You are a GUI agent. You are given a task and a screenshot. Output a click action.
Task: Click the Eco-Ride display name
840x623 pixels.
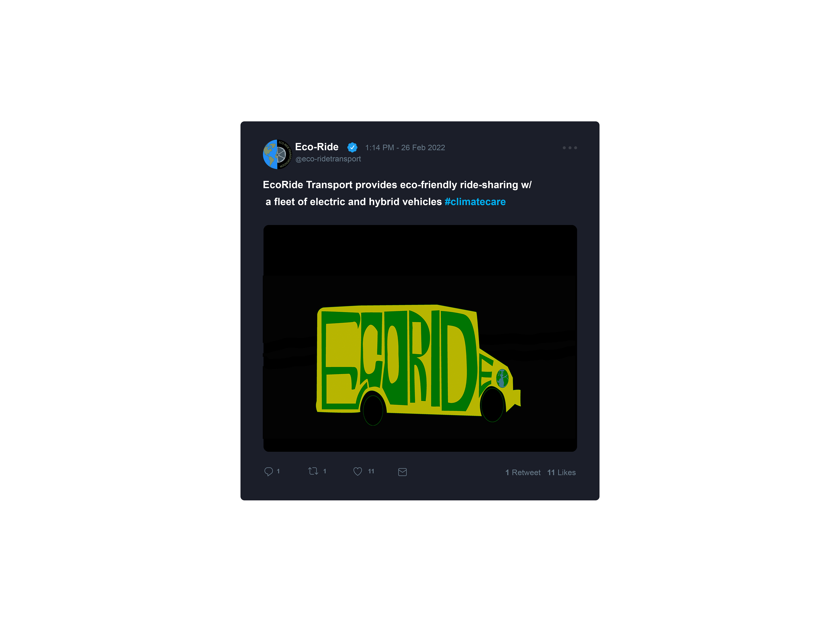317,147
